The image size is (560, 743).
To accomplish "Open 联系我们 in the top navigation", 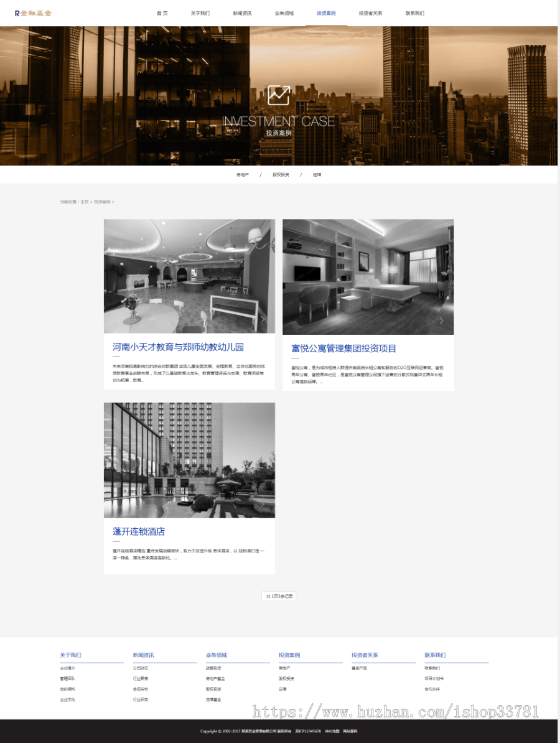I will pyautogui.click(x=414, y=13).
